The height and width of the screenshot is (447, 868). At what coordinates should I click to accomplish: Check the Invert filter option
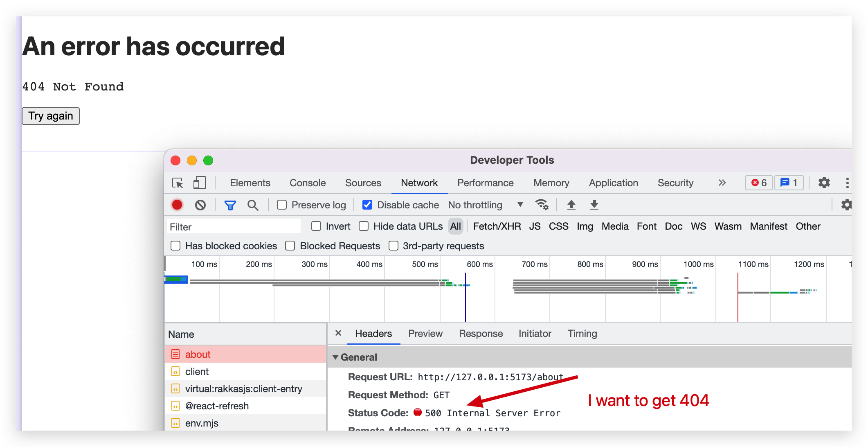[316, 226]
